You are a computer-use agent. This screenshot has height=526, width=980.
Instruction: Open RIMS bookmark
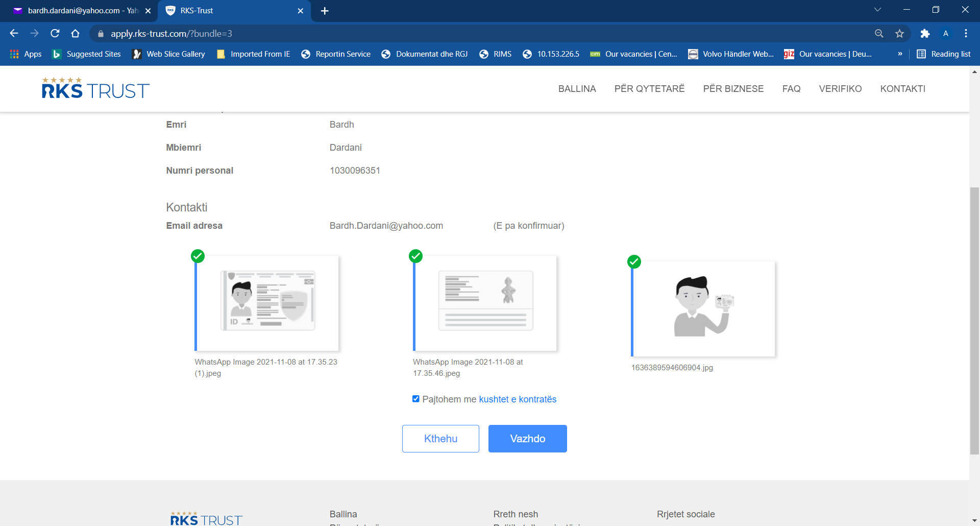[x=495, y=54]
